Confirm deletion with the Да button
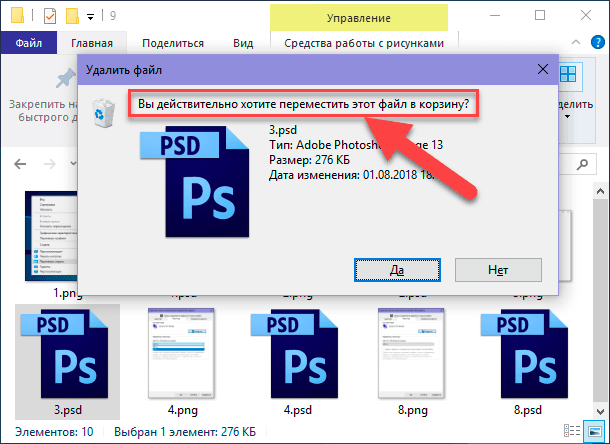Screen dimensions: 610x444 click(397, 270)
